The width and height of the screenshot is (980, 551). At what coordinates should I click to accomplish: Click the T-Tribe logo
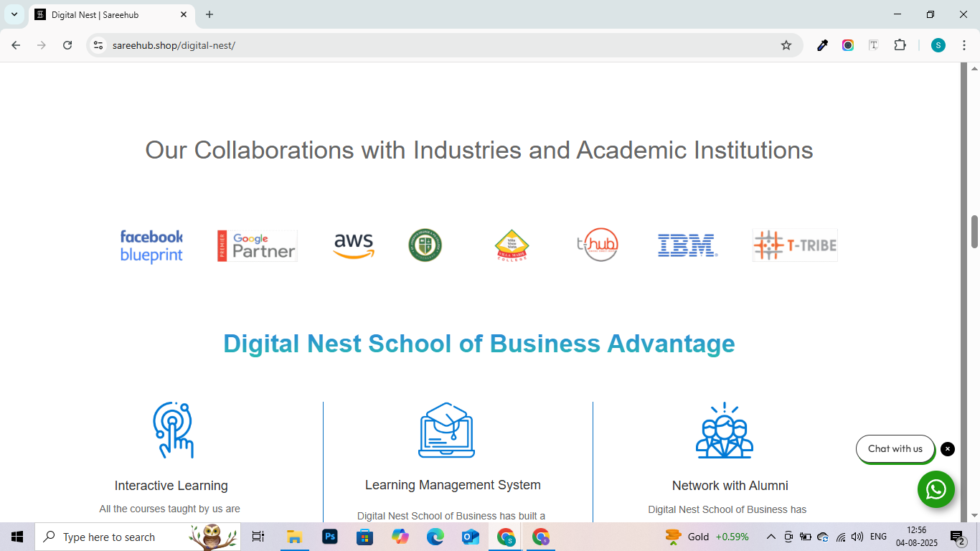[x=794, y=245]
